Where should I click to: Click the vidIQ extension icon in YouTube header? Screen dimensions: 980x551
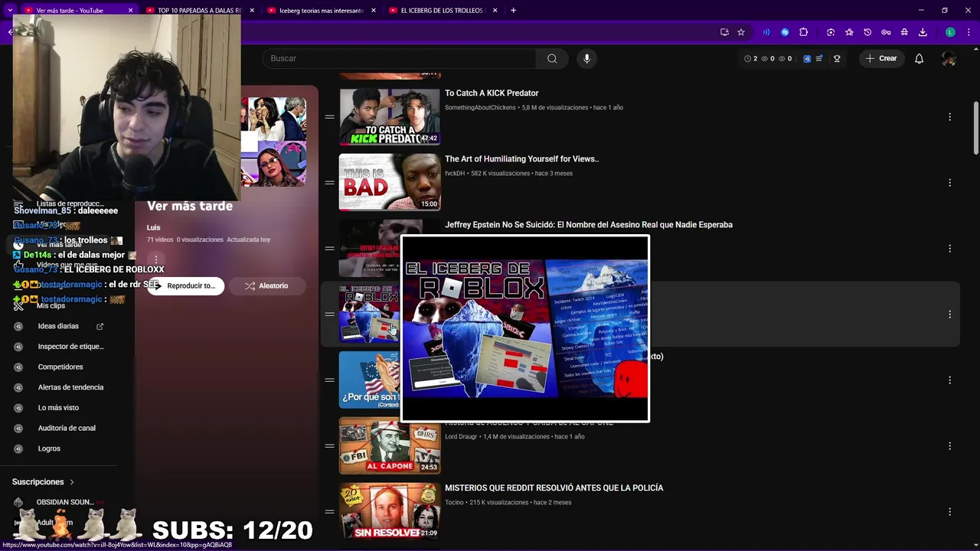[x=807, y=58]
